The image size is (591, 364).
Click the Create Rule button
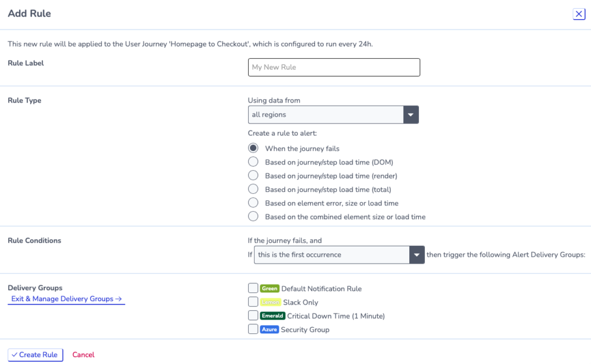(x=35, y=355)
